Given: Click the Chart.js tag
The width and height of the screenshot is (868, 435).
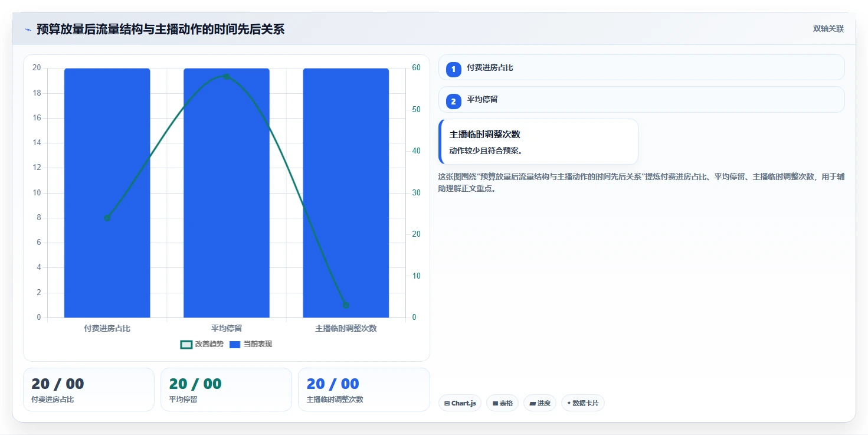Looking at the screenshot, I should click(460, 403).
